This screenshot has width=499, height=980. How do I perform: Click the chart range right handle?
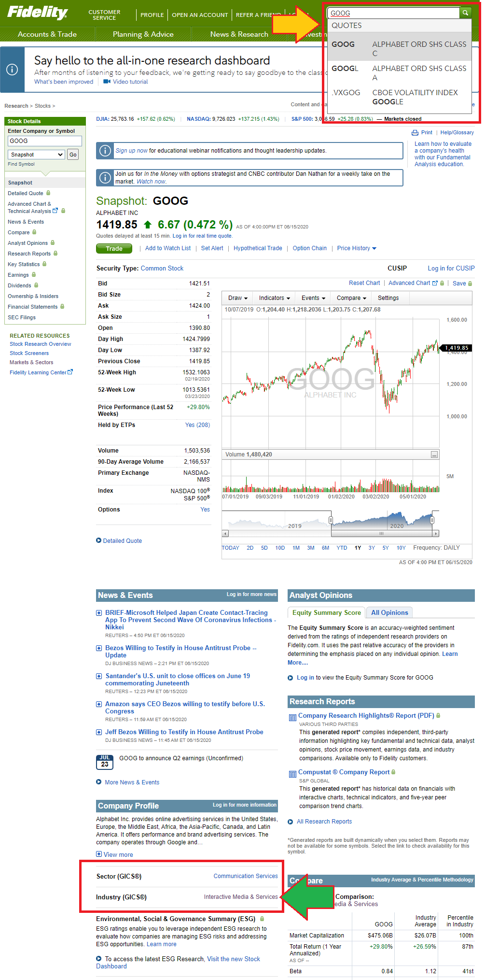432,520
